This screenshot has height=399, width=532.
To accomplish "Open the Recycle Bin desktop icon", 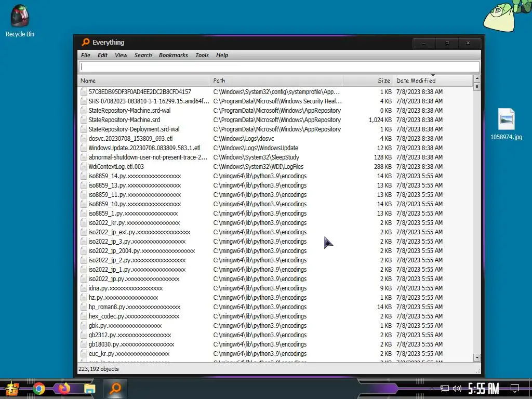I will coord(20,20).
